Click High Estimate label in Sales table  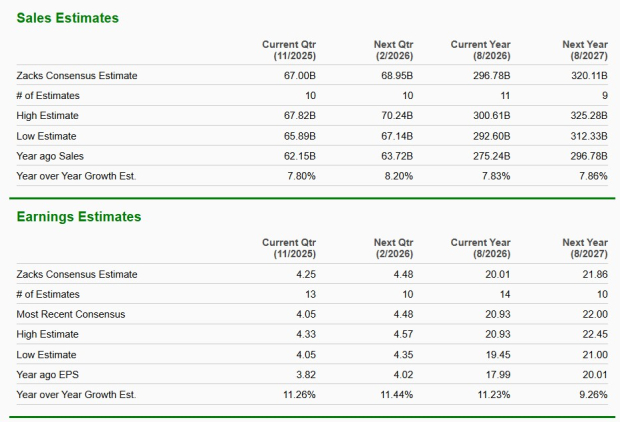[x=49, y=116]
